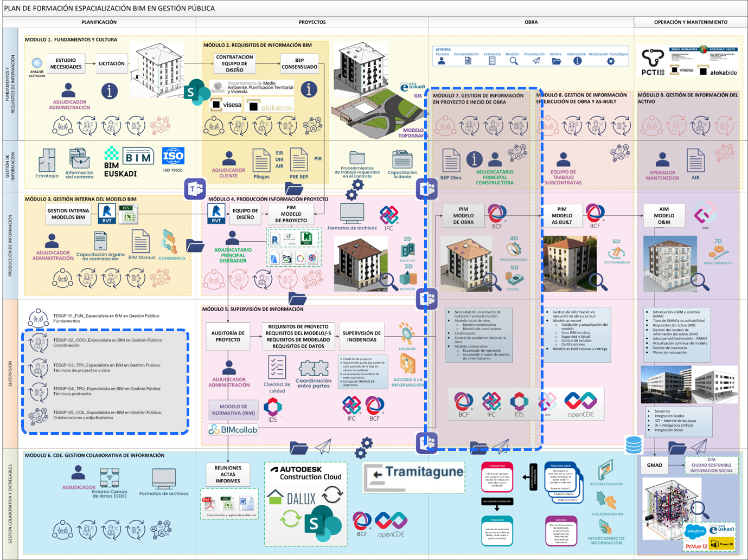Click the SharePoint icon beside Módulo 2 header

tap(196, 92)
